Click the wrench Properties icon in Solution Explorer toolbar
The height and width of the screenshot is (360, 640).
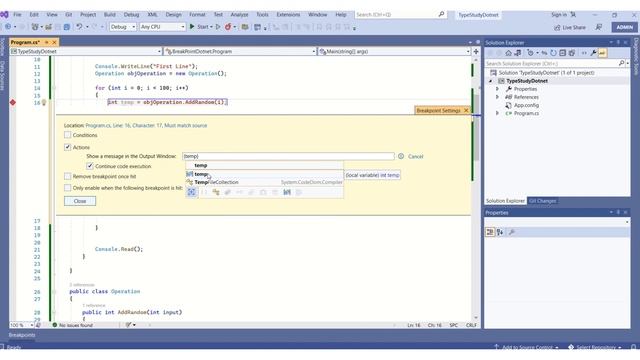point(593,53)
